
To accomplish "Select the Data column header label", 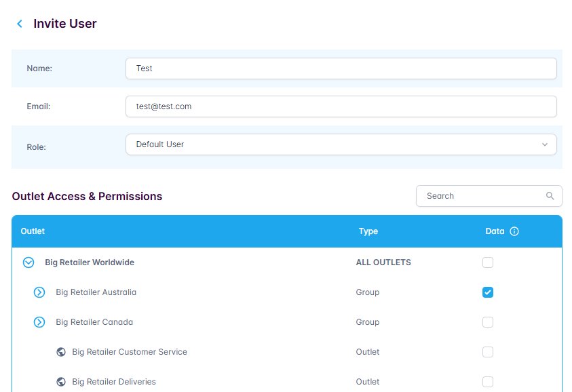I will coord(495,231).
